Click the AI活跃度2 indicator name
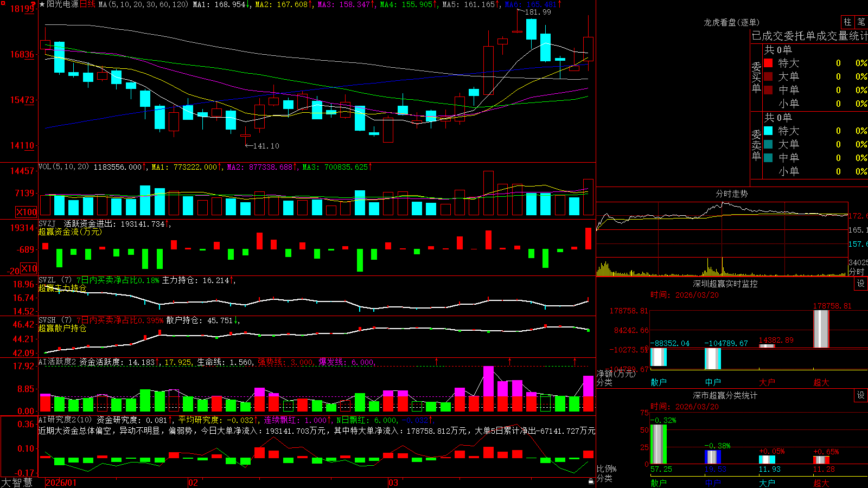The height and width of the screenshot is (488, 868). (58, 362)
